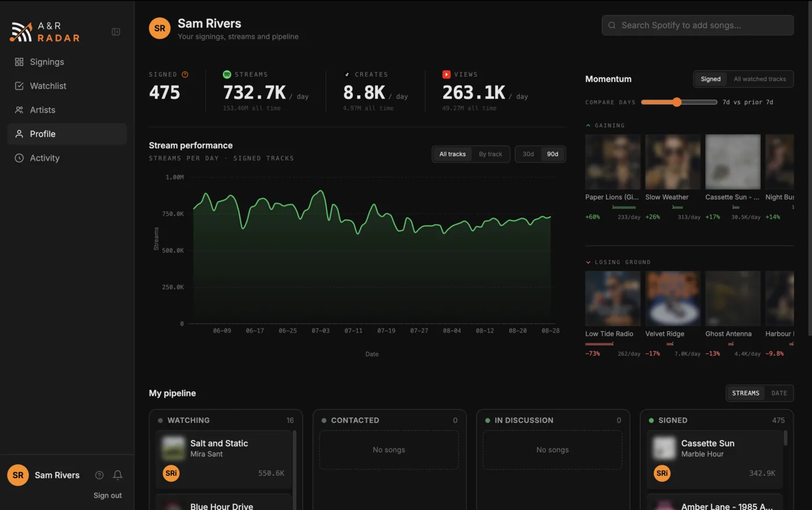This screenshot has height=510, width=812.
Task: Click the Watchlist checkbox icon
Action: (19, 86)
